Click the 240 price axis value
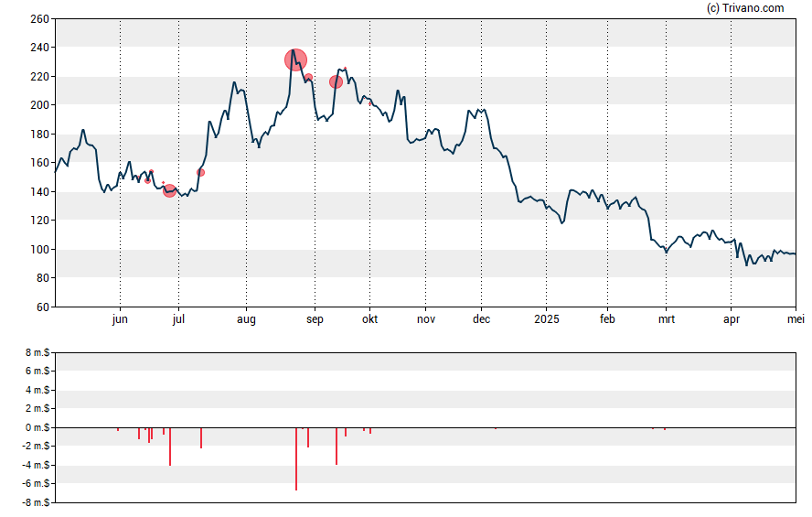The width and height of the screenshot is (812, 517). pos(40,48)
